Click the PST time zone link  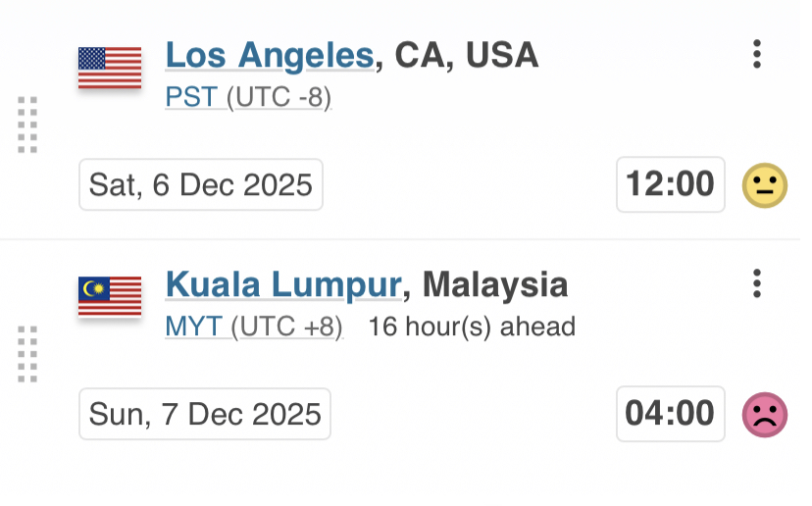tap(191, 98)
